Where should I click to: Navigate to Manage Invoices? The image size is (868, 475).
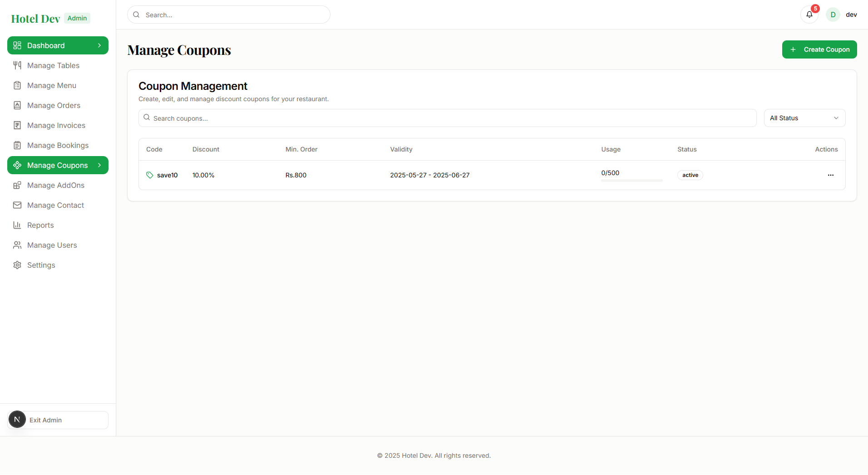[x=56, y=125]
